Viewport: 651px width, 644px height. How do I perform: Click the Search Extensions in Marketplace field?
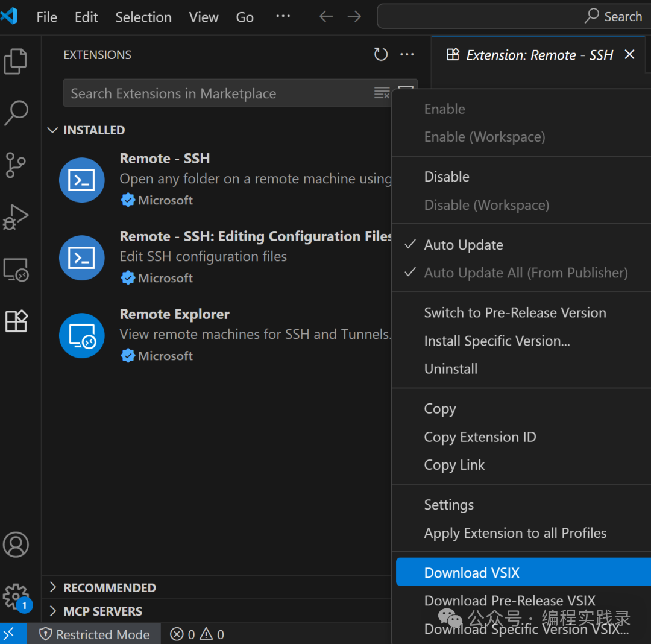217,93
